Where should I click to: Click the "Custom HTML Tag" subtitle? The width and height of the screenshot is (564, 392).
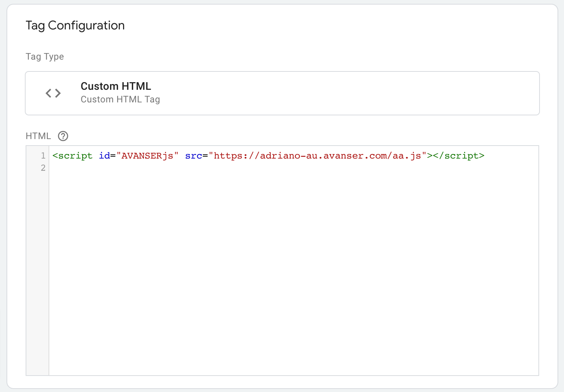120,99
